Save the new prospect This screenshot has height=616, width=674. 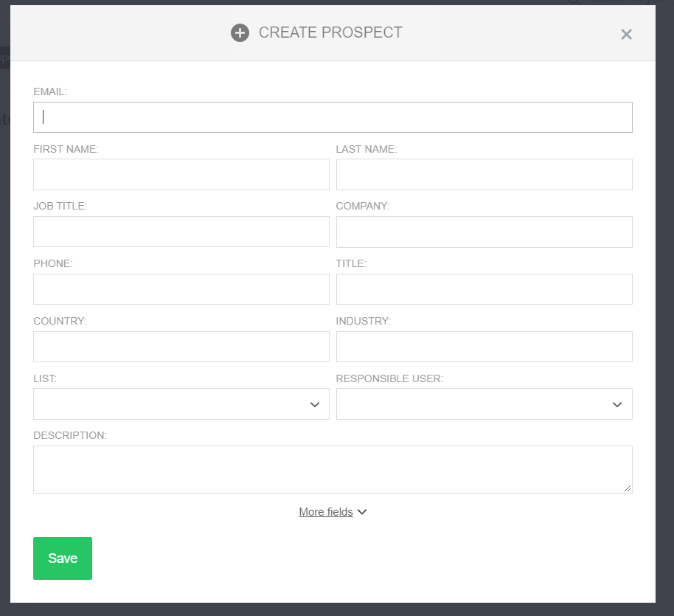point(63,558)
